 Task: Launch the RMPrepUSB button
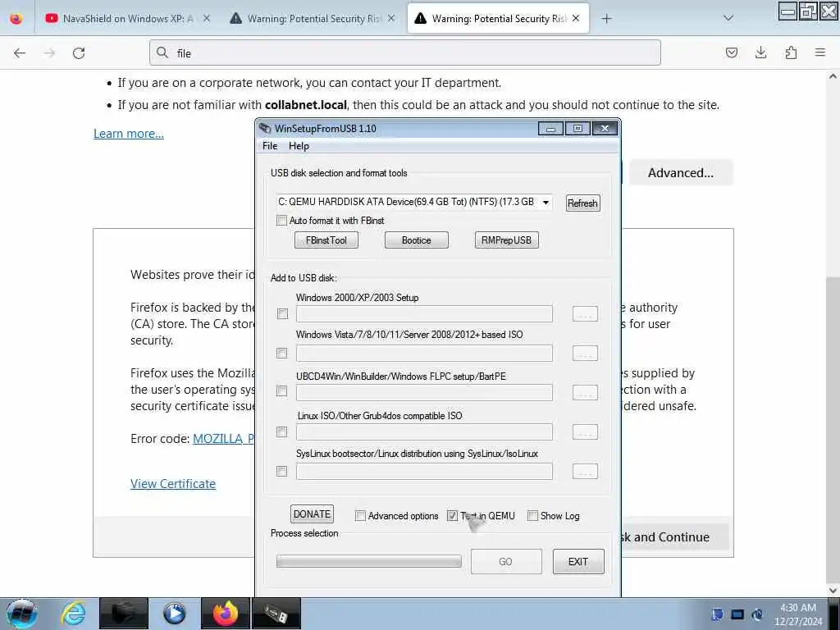tap(506, 240)
